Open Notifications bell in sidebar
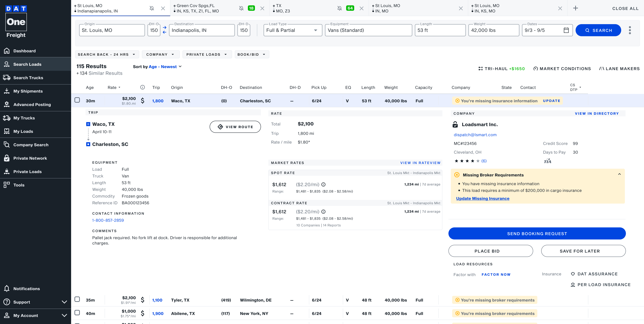Viewport: 644px width, 324px height. coord(7,288)
